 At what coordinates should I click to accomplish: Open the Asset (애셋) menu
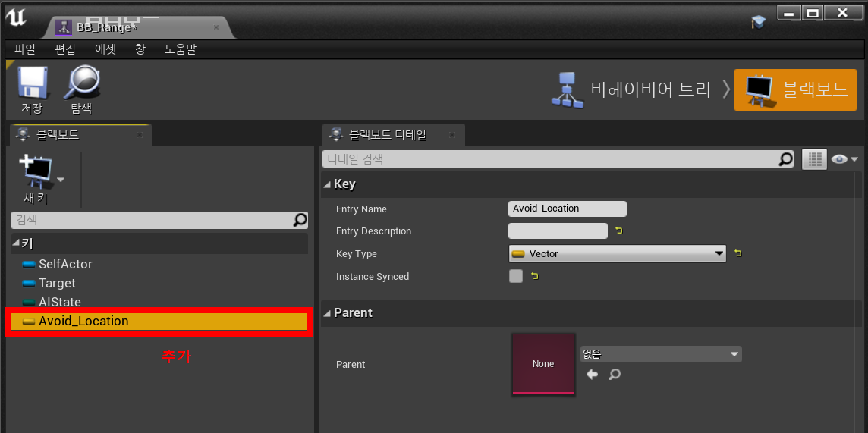tap(105, 49)
